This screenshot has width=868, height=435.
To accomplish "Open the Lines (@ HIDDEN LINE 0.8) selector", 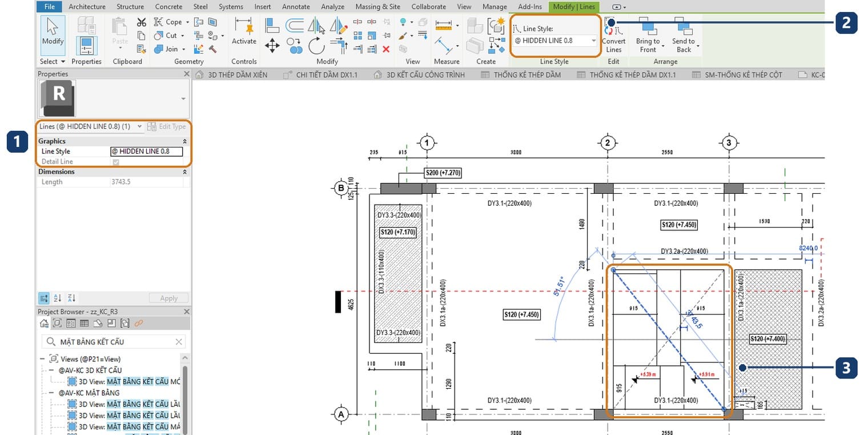I will tap(91, 126).
